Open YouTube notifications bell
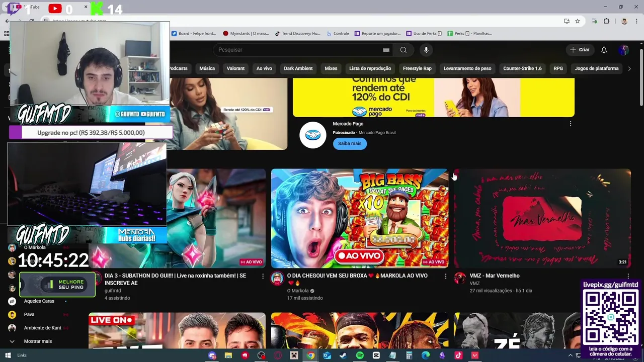This screenshot has height=362, width=644. point(604,50)
